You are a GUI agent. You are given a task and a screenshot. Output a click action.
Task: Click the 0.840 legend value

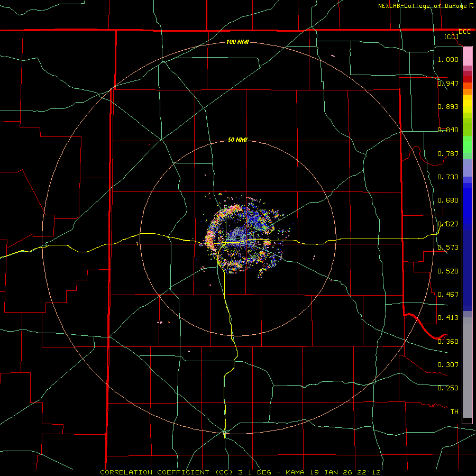click(448, 130)
